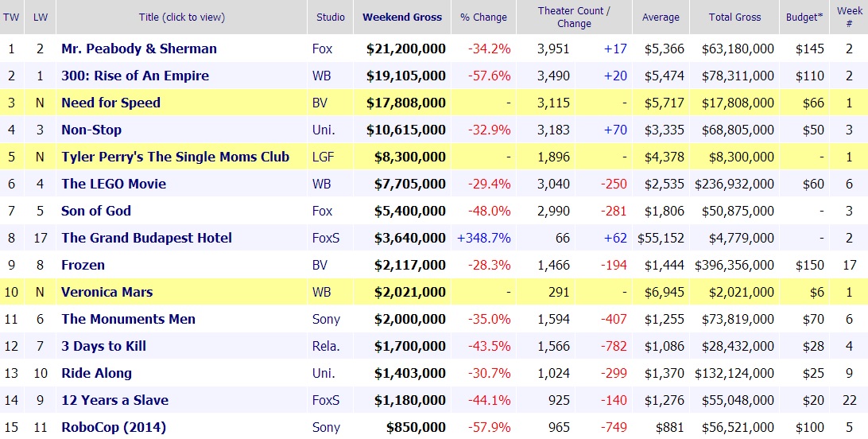This screenshot has width=868, height=439.
Task: Click the 300: Rise of An Empire link
Action: [x=135, y=76]
